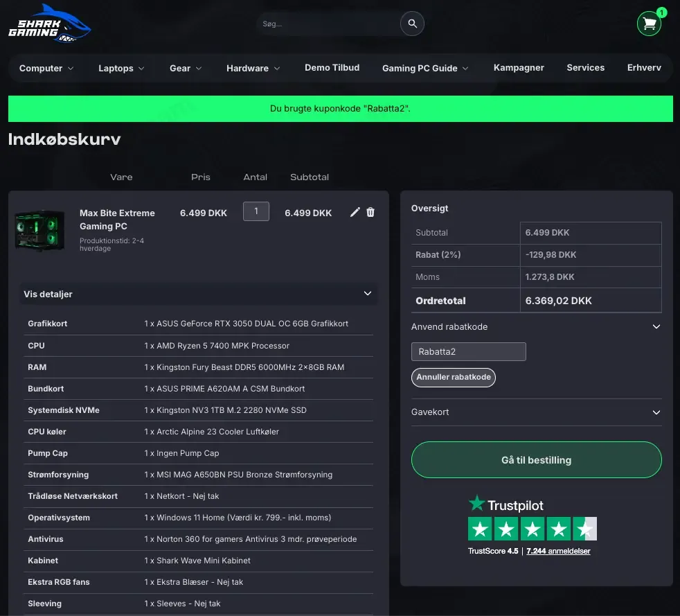The image size is (680, 616).
Task: Click the Produktionstid 2-4 hverdage text
Action: 111,244
